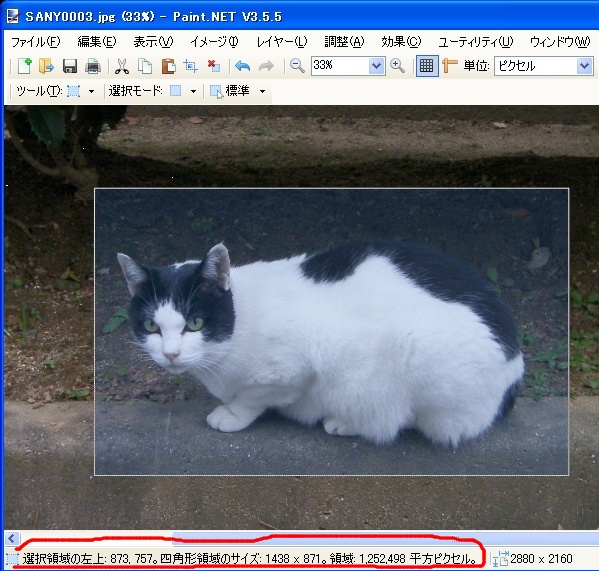Open the 効果(C) menu
Image resolution: width=599 pixels, height=571 pixels.
pos(401,42)
